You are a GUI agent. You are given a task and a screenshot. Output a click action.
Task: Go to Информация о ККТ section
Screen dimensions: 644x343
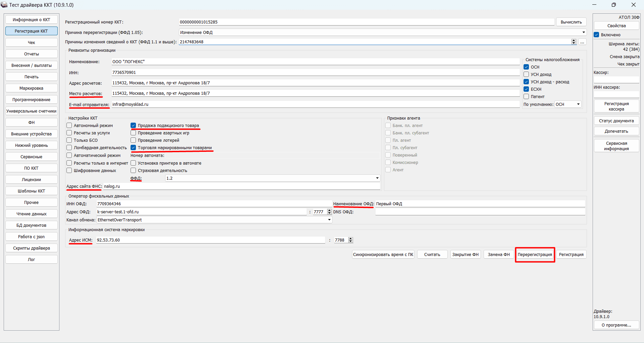[x=32, y=19]
